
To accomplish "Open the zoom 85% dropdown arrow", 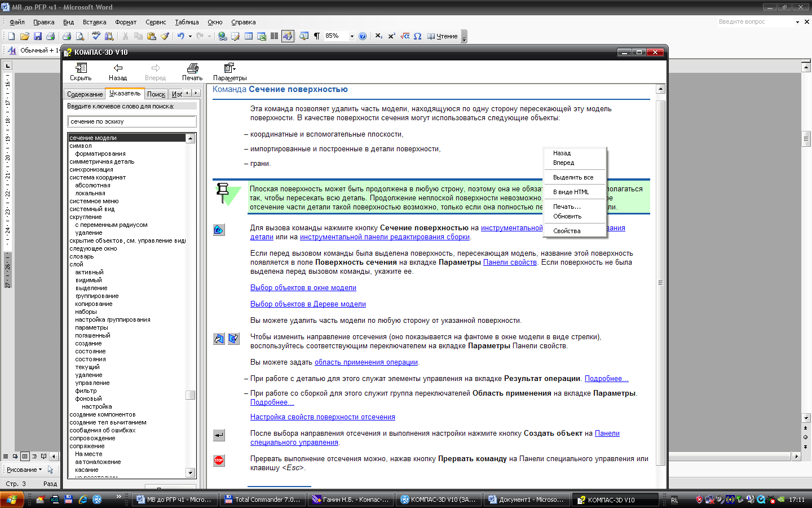I will [352, 36].
